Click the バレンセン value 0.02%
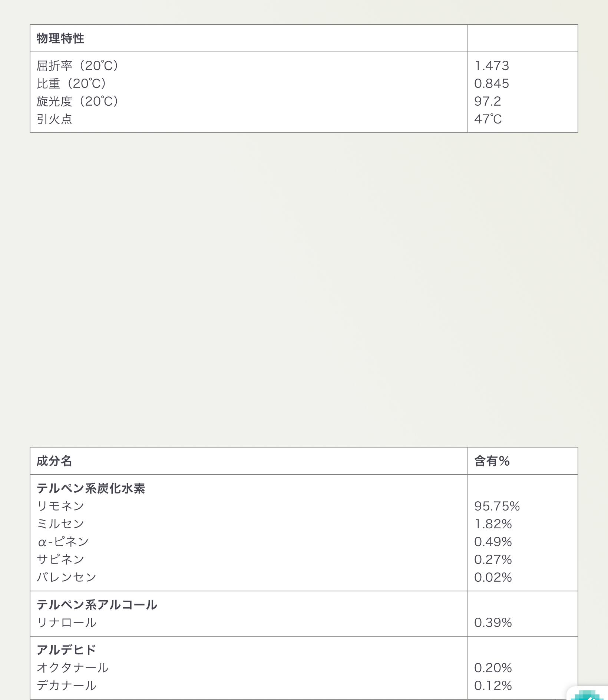Viewport: 608px width, 700px height. [x=493, y=577]
